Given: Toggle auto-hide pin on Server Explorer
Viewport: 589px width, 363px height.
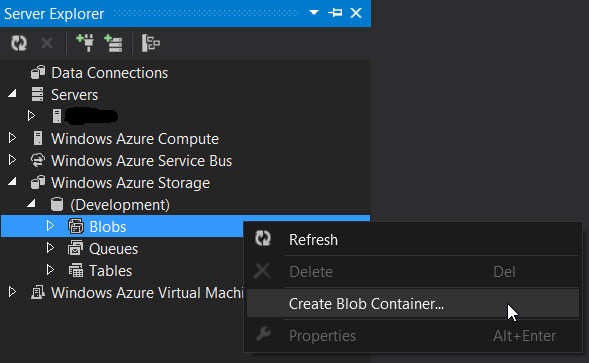Looking at the screenshot, I should coord(335,13).
